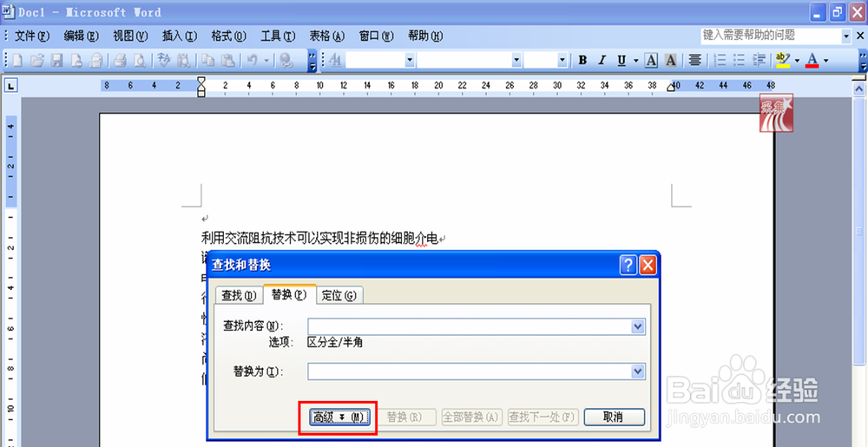Open the 帮助(H) menu
Image resolution: width=868 pixels, height=447 pixels.
425,36
